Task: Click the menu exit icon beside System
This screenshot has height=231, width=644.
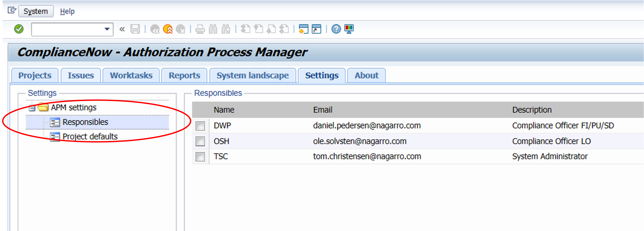Action: point(12,11)
